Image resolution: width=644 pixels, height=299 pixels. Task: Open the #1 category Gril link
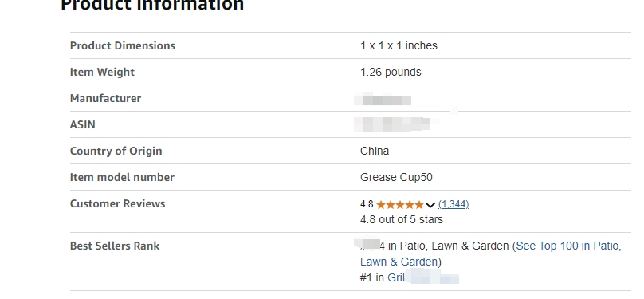click(396, 278)
